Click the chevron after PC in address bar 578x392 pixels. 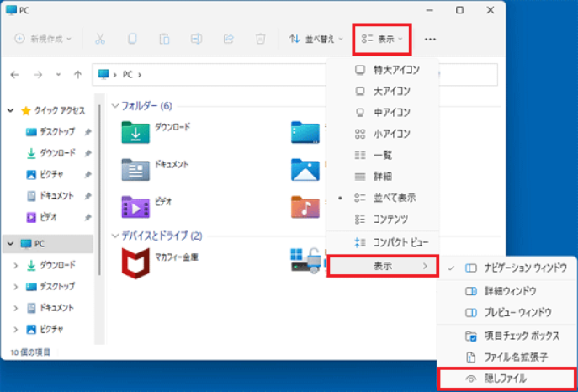[x=140, y=75]
